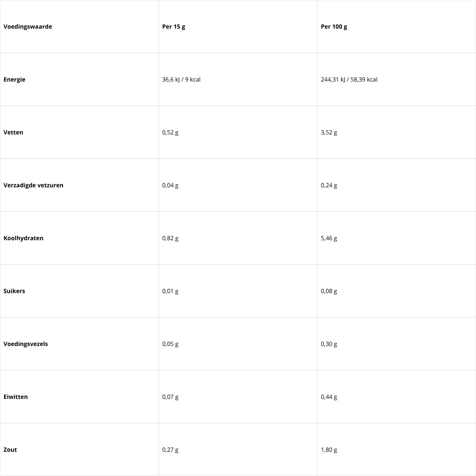Click the Voedingsvezels row label
The image size is (476, 476).
click(26, 344)
